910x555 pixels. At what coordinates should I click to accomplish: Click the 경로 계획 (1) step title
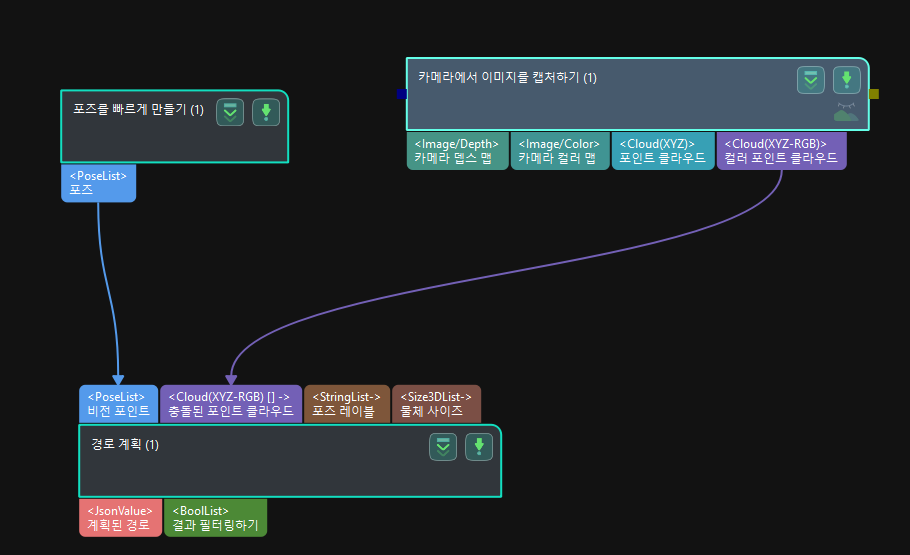click(125, 444)
